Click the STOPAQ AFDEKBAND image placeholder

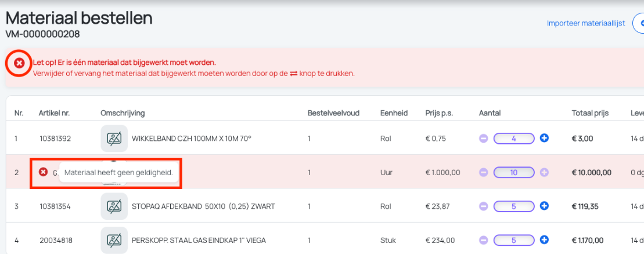point(114,206)
